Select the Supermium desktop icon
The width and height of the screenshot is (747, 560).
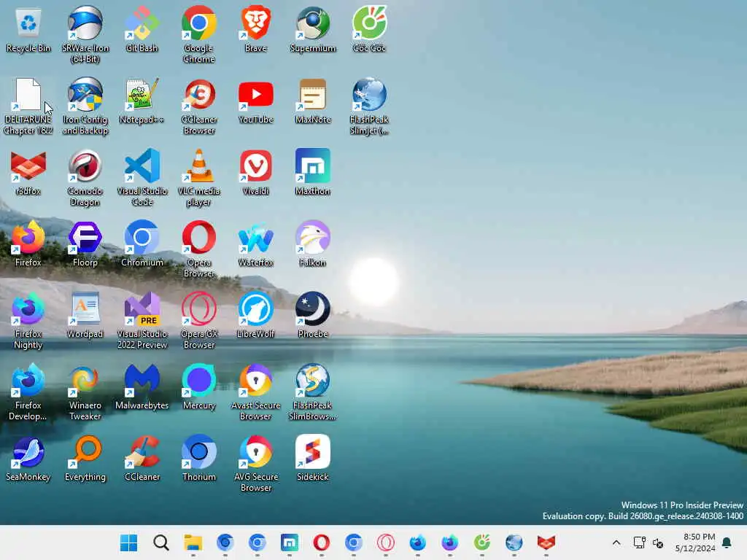(313, 30)
